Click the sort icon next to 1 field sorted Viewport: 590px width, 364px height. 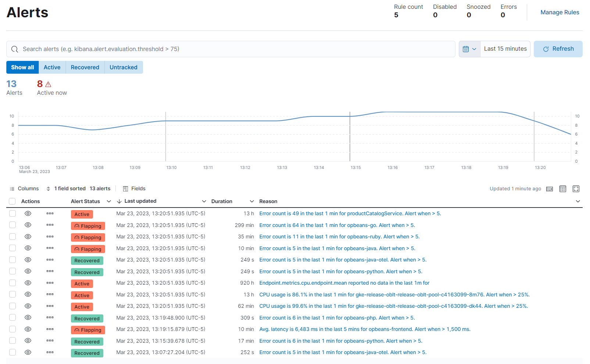(x=48, y=188)
